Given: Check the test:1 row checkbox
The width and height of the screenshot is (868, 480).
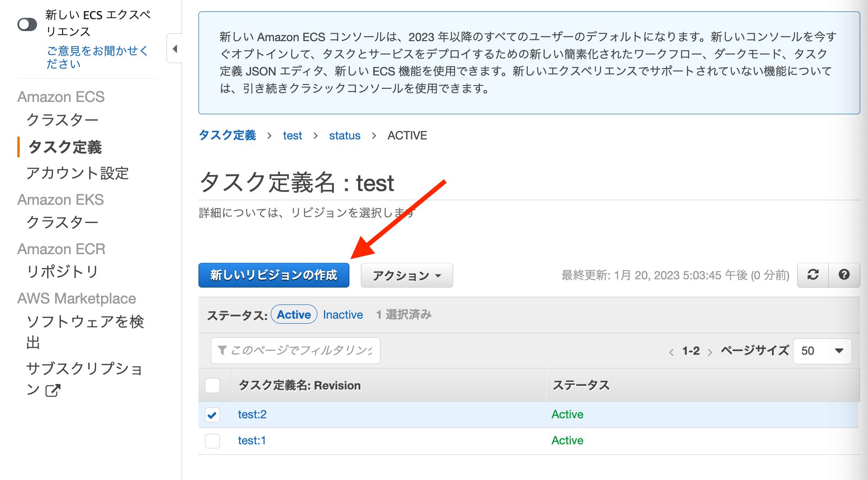Looking at the screenshot, I should coord(212,440).
